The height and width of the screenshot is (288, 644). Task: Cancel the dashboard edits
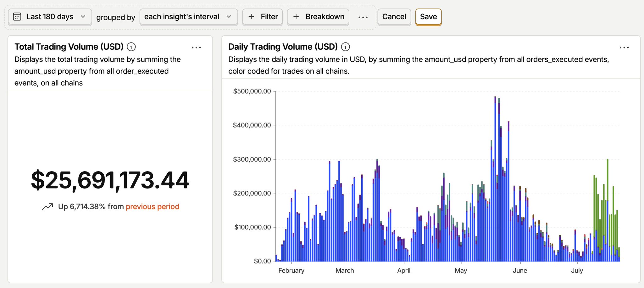coord(394,17)
